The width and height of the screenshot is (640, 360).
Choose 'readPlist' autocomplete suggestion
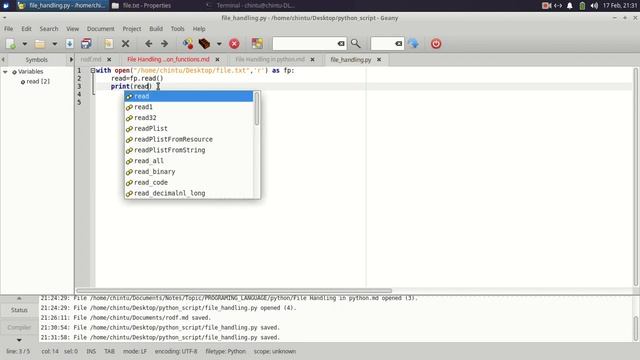(x=189, y=129)
